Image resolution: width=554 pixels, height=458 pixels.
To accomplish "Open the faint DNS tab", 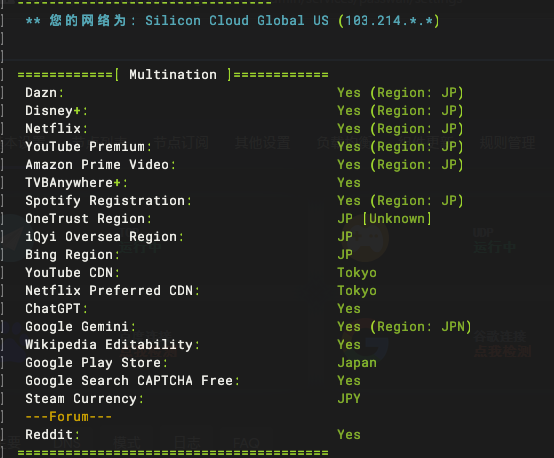I will coord(67,443).
